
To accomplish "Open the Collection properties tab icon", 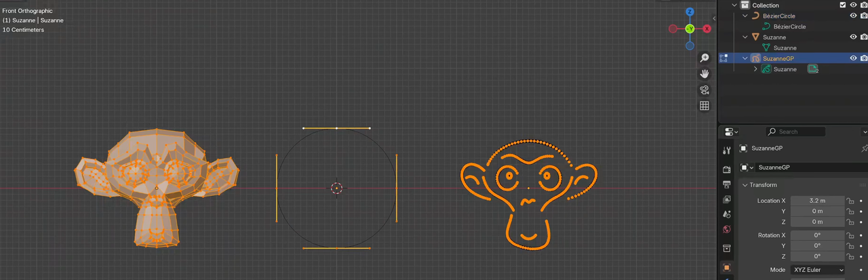I will 727,248.
